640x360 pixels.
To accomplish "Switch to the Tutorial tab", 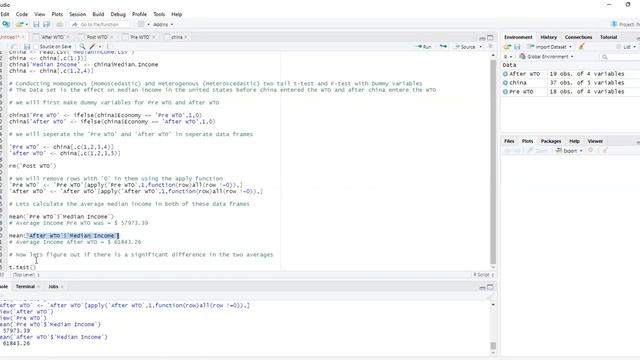I will tap(608, 37).
